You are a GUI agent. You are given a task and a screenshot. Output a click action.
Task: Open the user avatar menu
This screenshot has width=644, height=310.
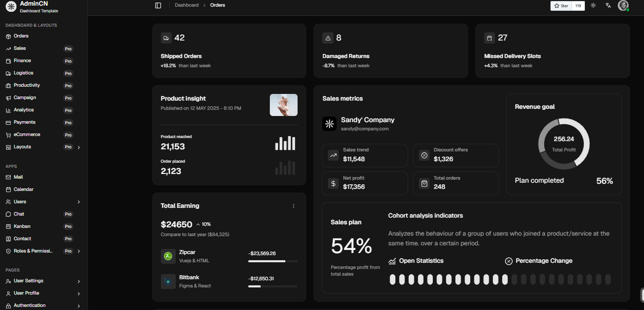pos(623,6)
